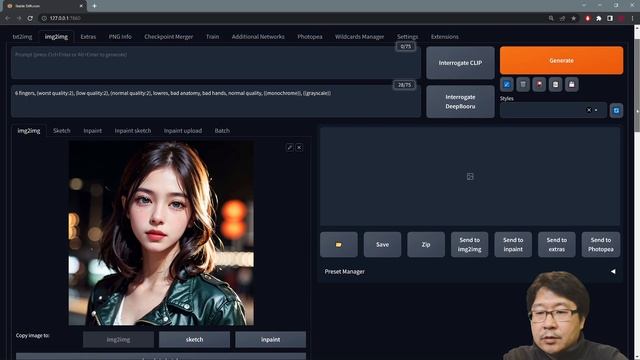640x360 pixels.
Task: Click the browser reload icon
Action: (x=30, y=18)
